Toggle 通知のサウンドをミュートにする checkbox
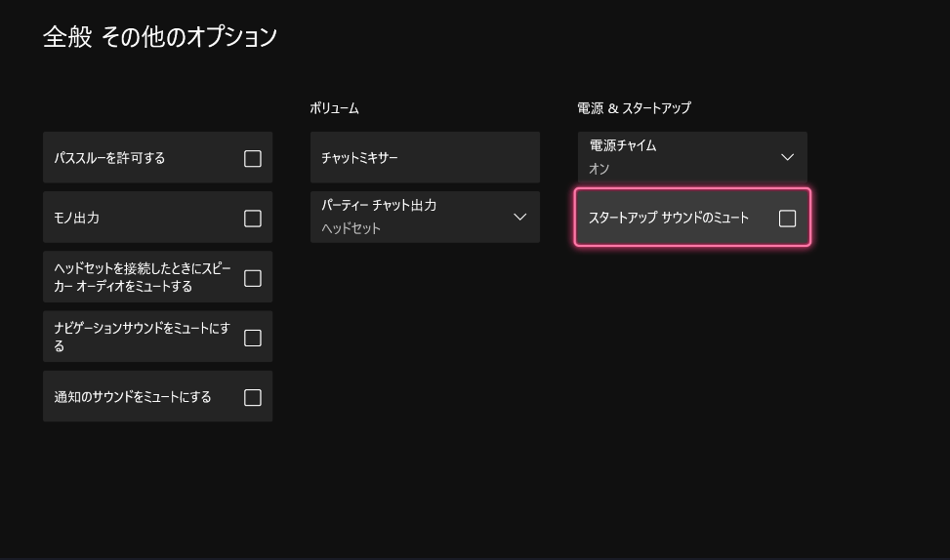950x560 pixels. (x=253, y=397)
